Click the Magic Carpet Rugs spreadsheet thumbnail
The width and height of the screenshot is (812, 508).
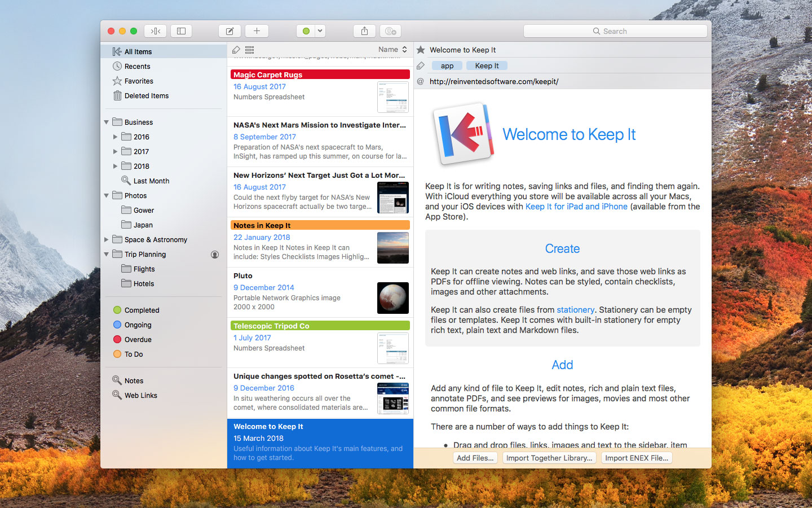(x=393, y=97)
